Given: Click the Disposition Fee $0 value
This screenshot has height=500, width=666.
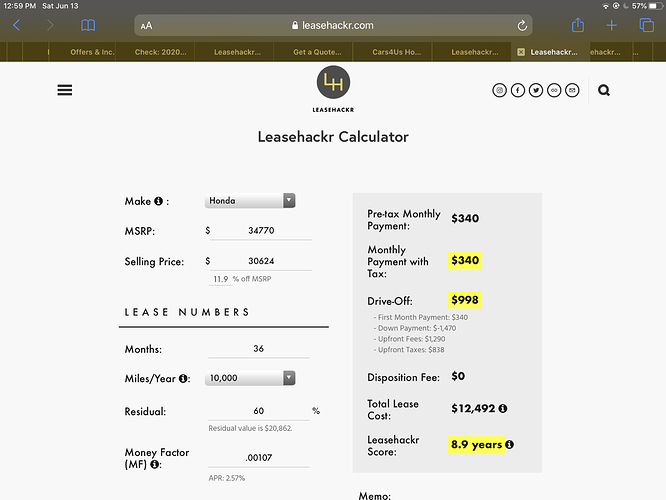Looking at the screenshot, I should click(458, 376).
